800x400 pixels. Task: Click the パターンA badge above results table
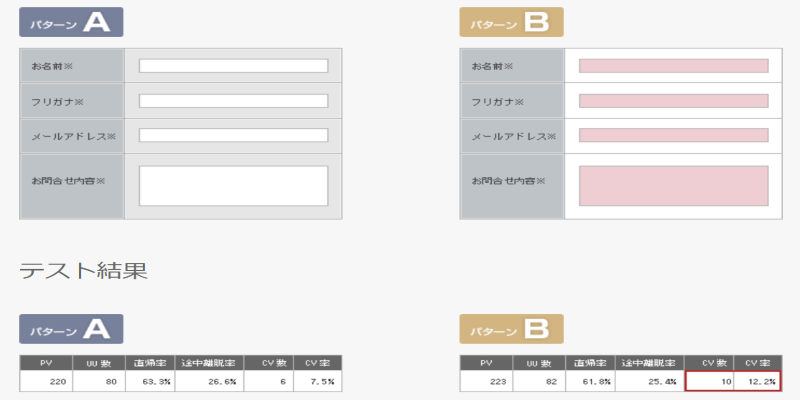[71, 329]
